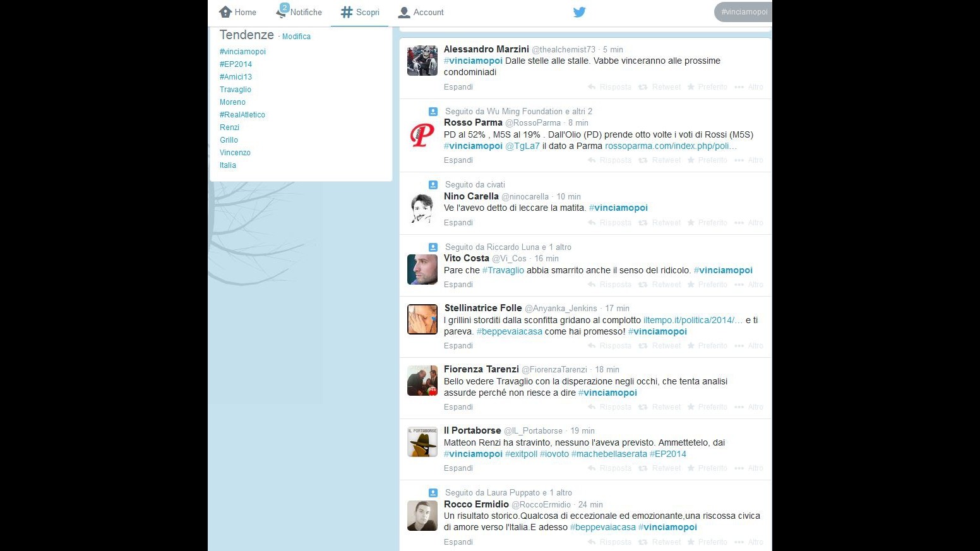980x551 pixels.
Task: Open the rossoparma.com link
Action: [671, 146]
